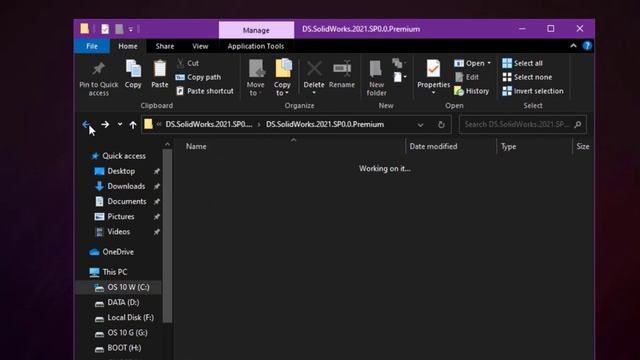Expand the address bar history dropdown

click(x=420, y=125)
